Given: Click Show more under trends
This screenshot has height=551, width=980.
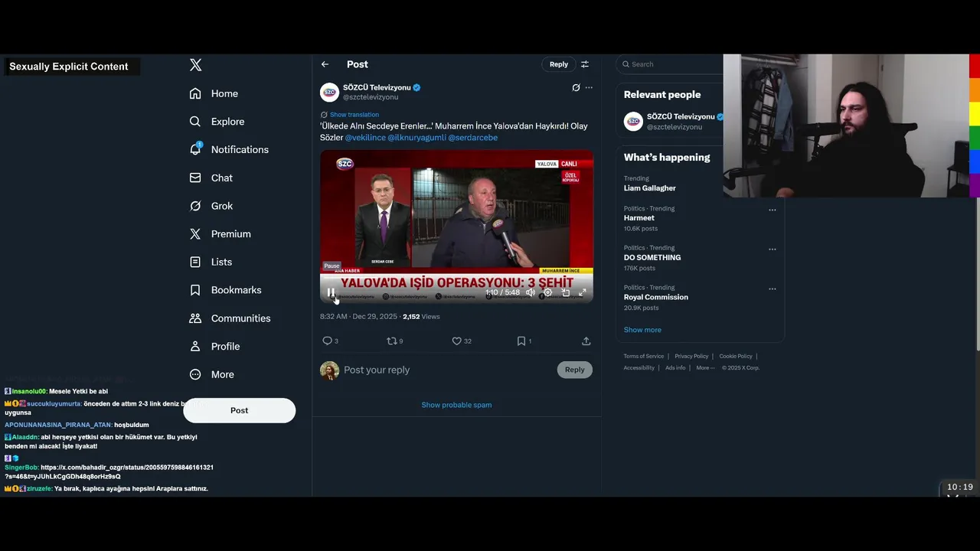Looking at the screenshot, I should [642, 330].
